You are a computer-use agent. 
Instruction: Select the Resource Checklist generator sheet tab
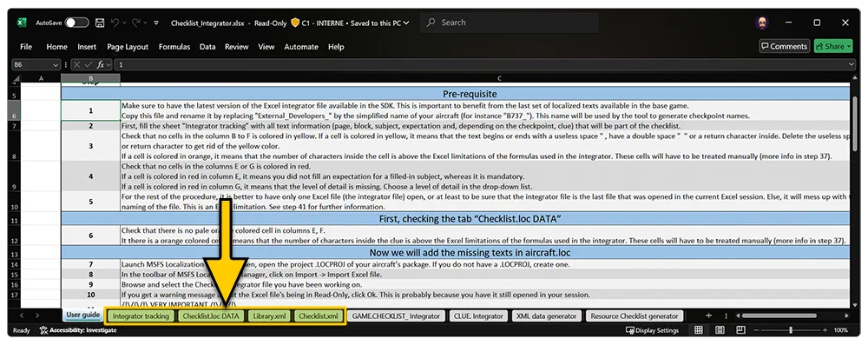click(634, 316)
